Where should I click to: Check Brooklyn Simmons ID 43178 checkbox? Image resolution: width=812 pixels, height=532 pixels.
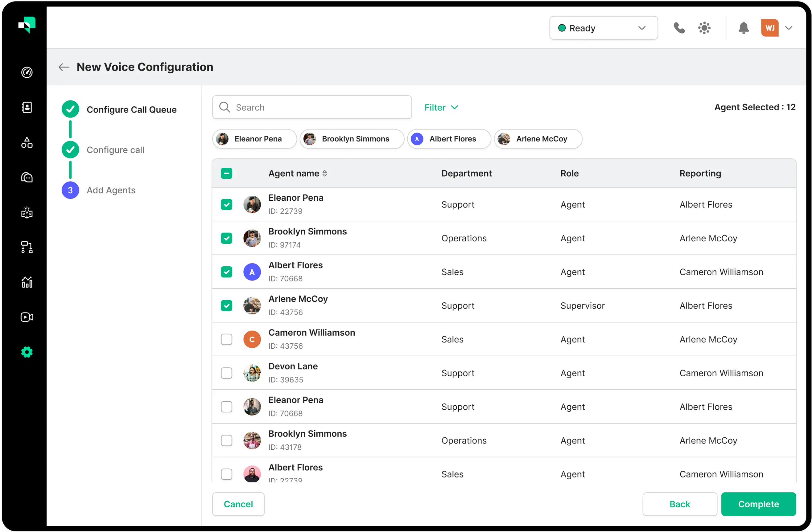[x=226, y=440]
